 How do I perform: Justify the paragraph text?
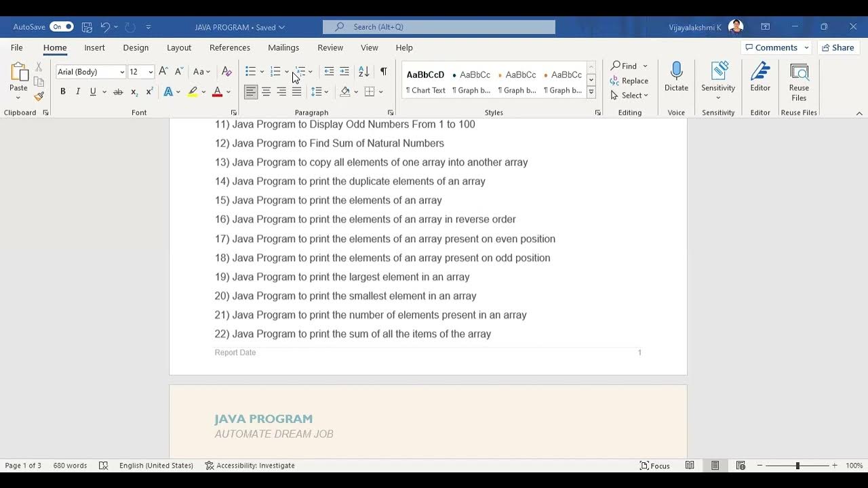pyautogui.click(x=296, y=91)
